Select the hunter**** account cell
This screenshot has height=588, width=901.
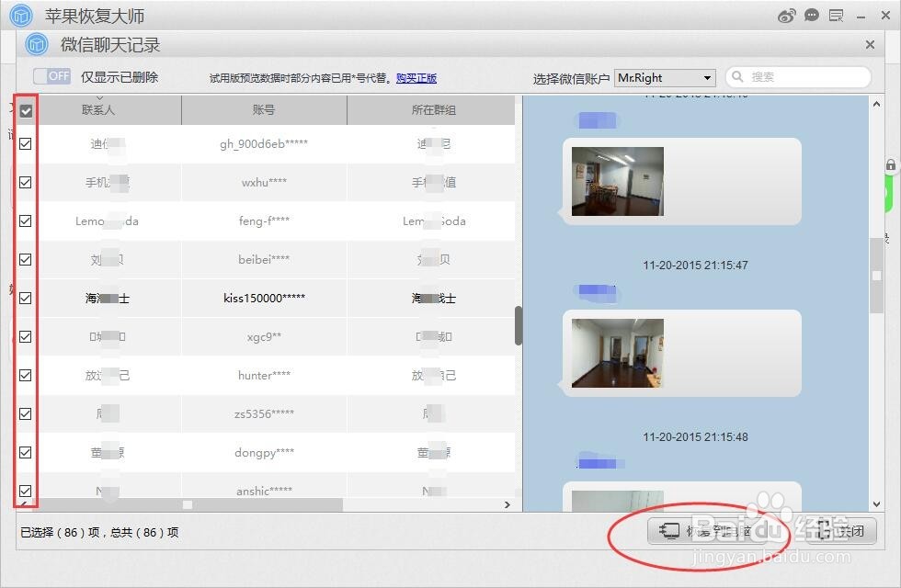[x=265, y=375]
